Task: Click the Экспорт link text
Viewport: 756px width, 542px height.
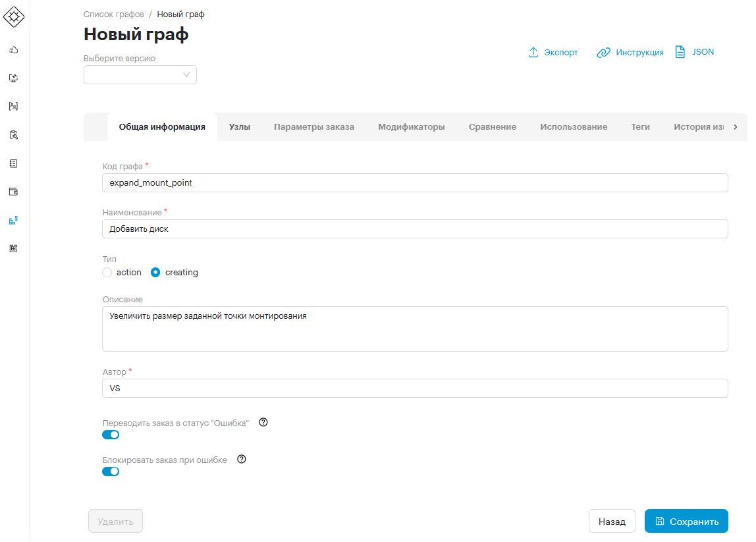Action: pos(560,53)
